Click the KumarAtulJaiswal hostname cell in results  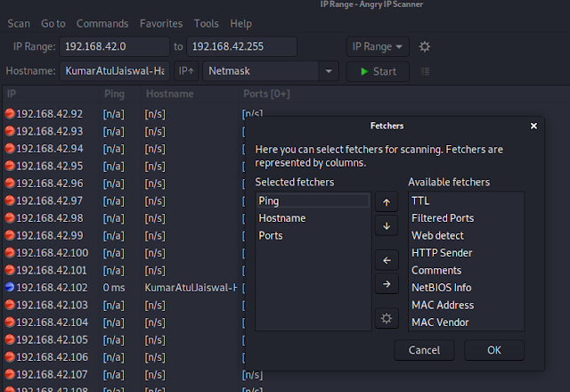(191, 288)
